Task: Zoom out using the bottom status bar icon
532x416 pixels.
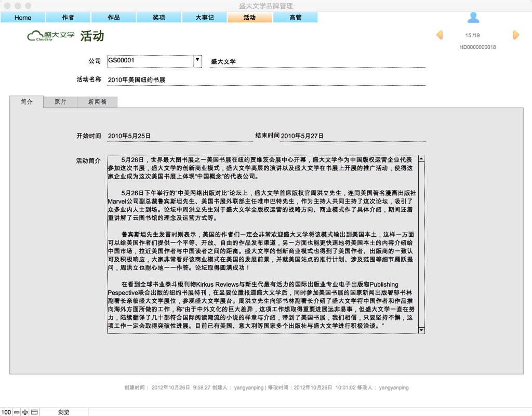Action: tap(17, 412)
